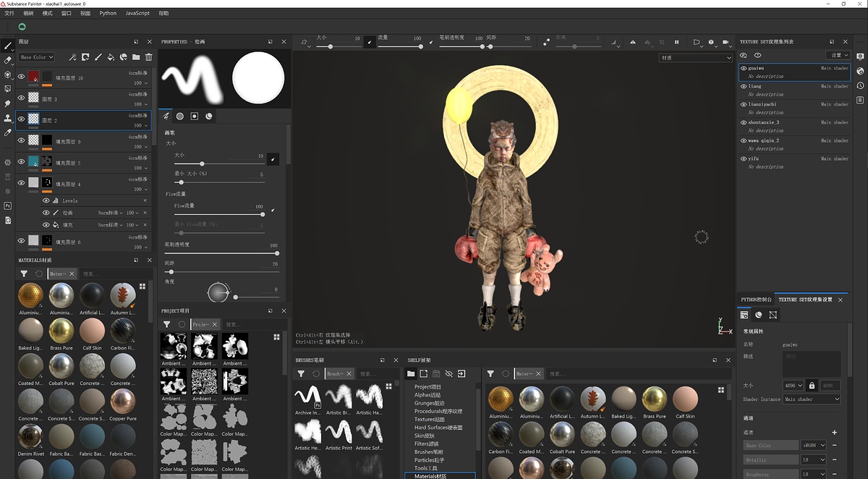Adjust the Flow流量 slider in Properties
Viewport: 868px width, 479px height.
point(220,214)
